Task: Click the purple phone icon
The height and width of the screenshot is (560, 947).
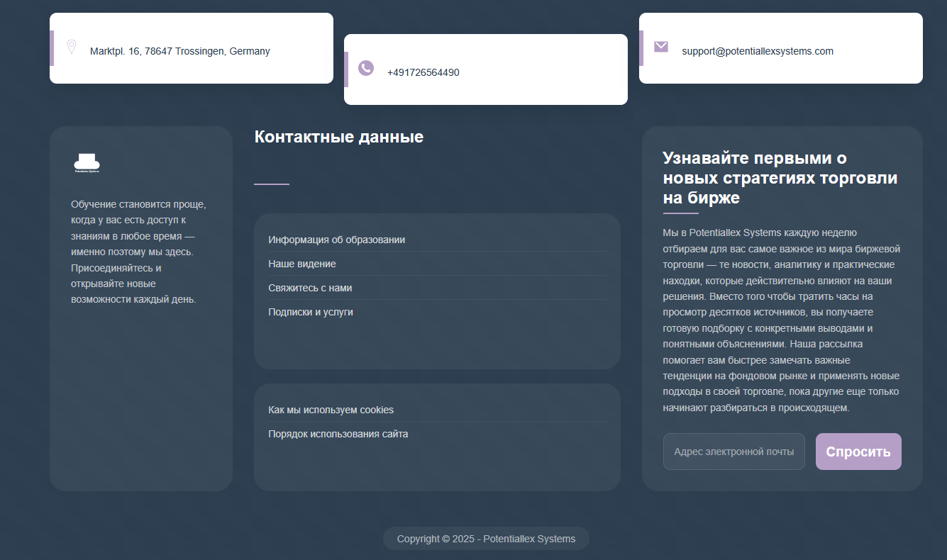Action: (x=366, y=68)
